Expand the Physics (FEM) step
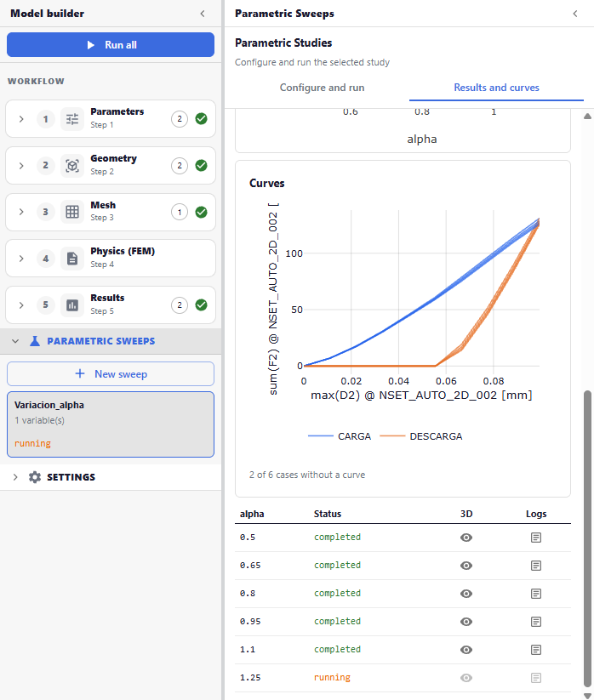The height and width of the screenshot is (700, 594). point(21,259)
